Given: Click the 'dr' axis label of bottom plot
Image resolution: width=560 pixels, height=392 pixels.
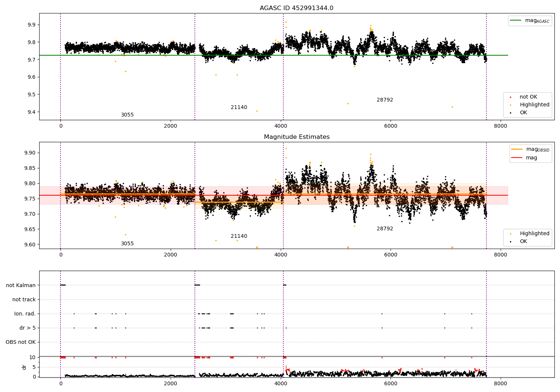Looking at the screenshot, I should 24,367.
